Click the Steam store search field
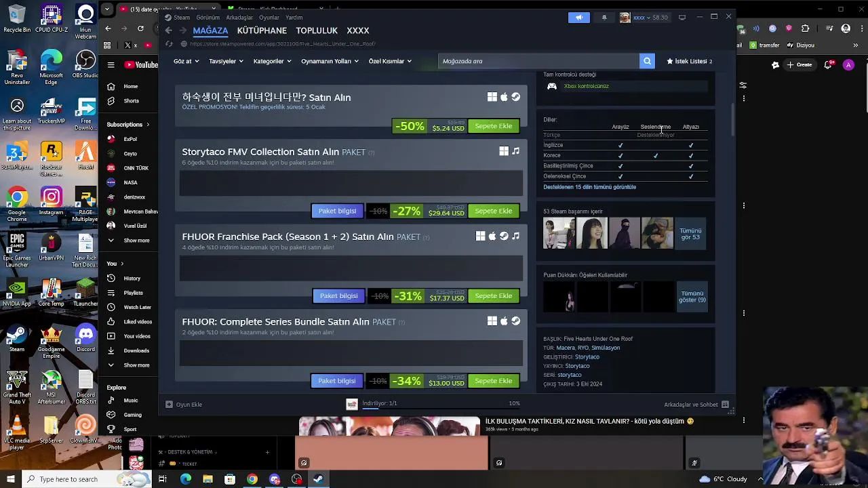The height and width of the screenshot is (488, 868). click(x=538, y=61)
